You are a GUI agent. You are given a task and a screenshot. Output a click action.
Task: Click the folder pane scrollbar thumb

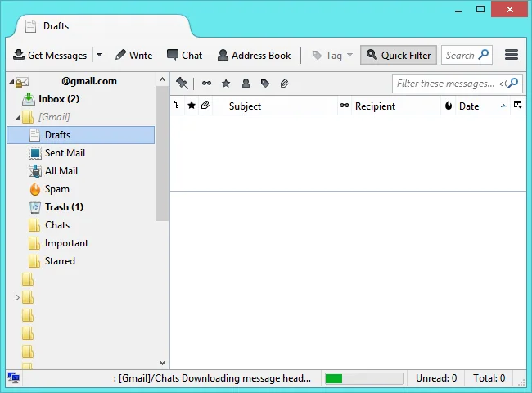[163, 153]
